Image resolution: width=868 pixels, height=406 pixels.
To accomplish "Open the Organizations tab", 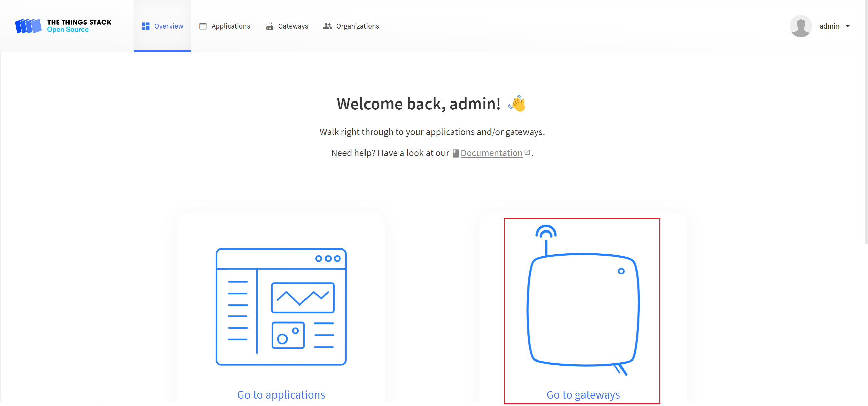I will 357,26.
